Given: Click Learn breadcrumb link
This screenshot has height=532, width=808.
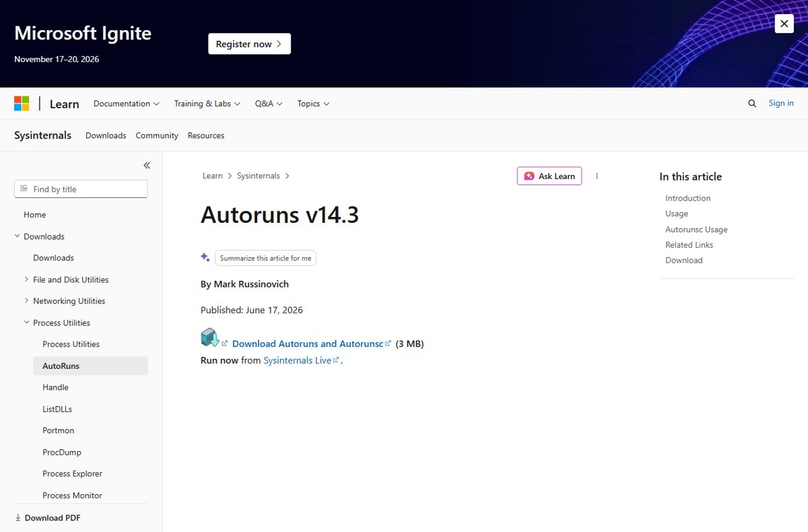Looking at the screenshot, I should tap(213, 176).
